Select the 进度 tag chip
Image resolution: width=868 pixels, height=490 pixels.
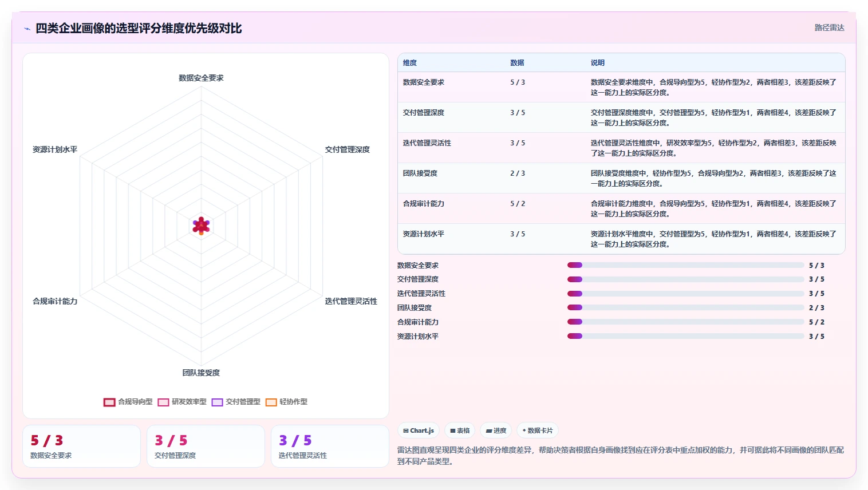(x=496, y=430)
